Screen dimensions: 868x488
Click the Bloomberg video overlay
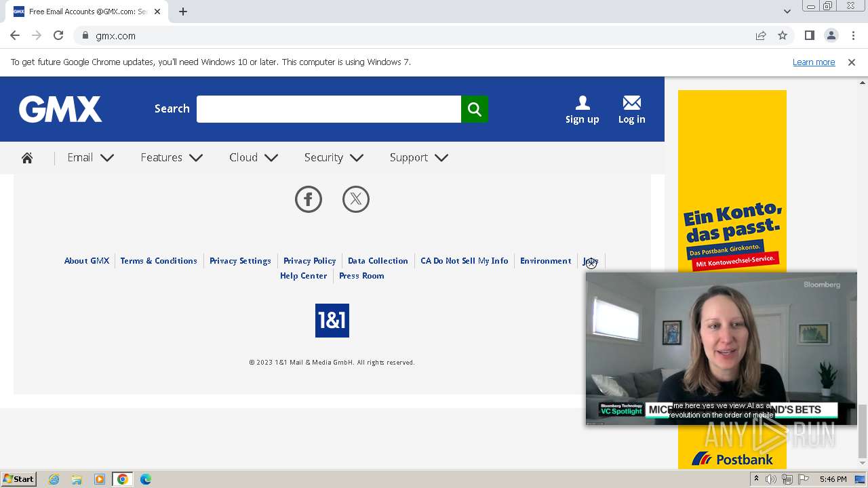[722, 349]
